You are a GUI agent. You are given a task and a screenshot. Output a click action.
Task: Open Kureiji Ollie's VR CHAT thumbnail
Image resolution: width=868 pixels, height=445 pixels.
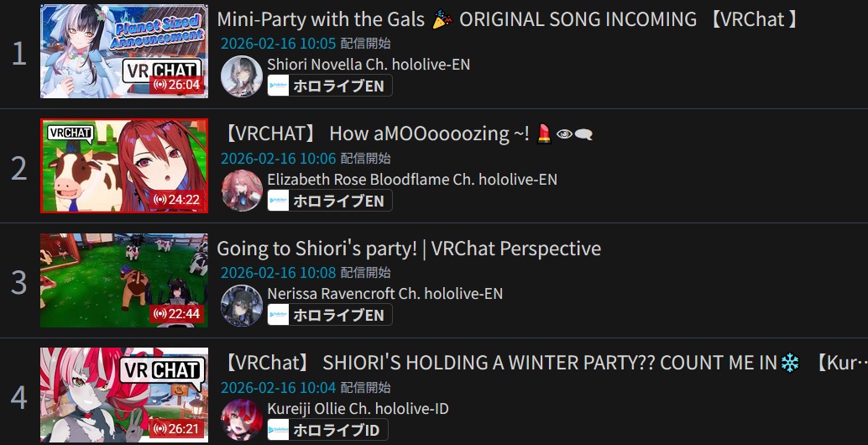click(124, 395)
